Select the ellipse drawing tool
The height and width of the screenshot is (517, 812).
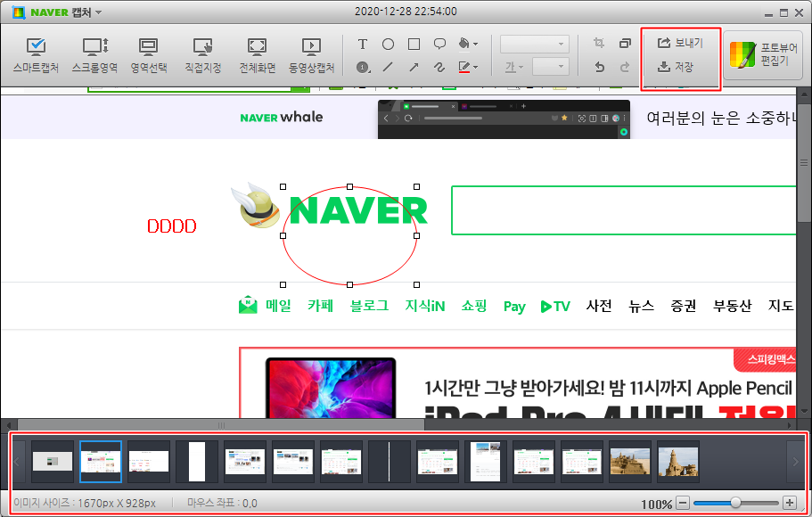[388, 44]
